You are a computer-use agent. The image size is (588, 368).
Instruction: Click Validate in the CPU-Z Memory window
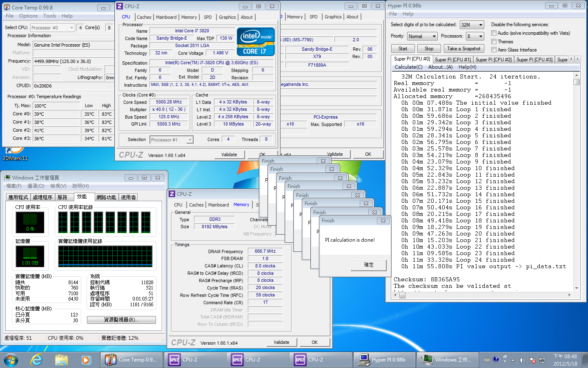click(281, 342)
